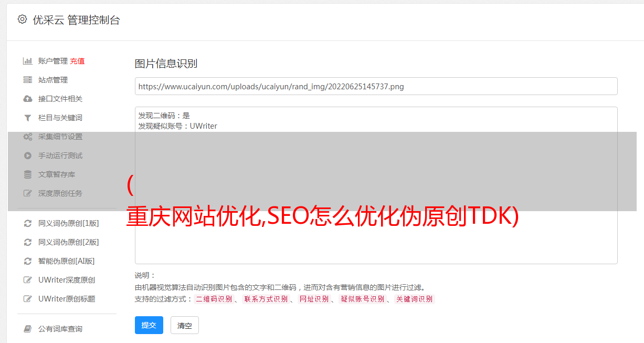Click the refresh icon for 同义词伪原创[2版]
Image resolution: width=644 pixels, height=343 pixels.
(28, 242)
